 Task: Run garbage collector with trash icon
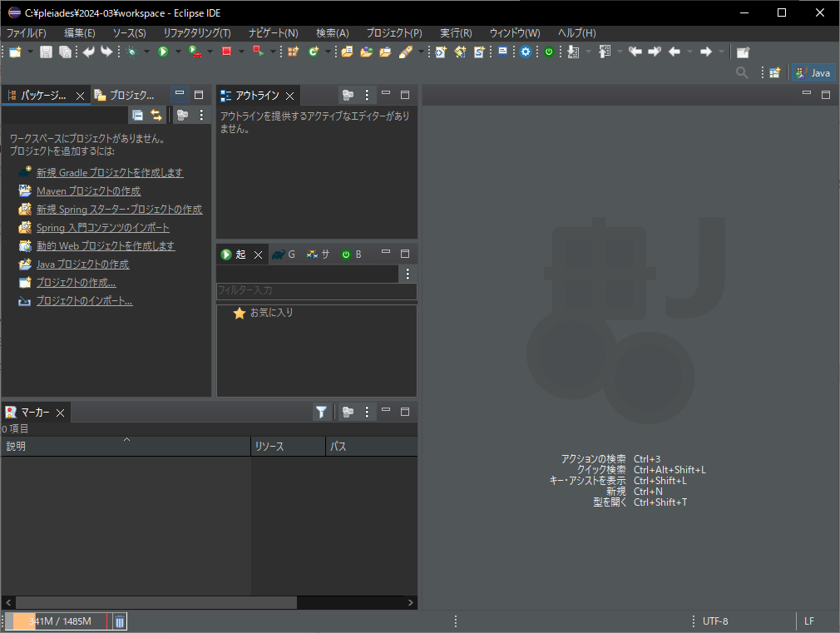click(x=120, y=621)
